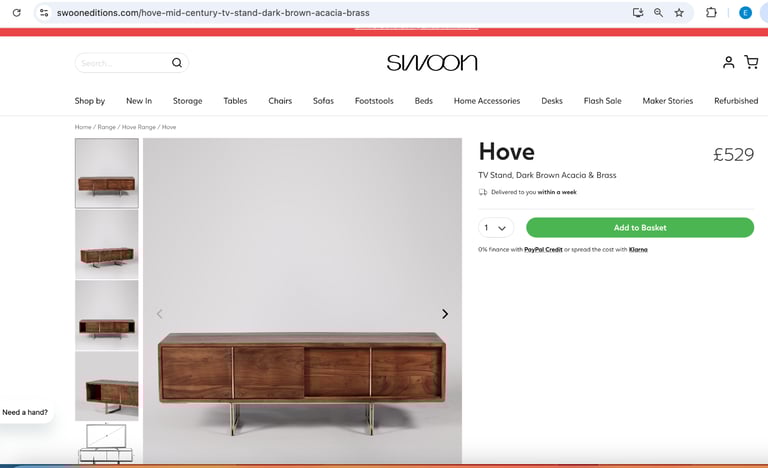Open the quantity dropdown selector
Viewport: 768px width, 468px height.
[x=496, y=227]
